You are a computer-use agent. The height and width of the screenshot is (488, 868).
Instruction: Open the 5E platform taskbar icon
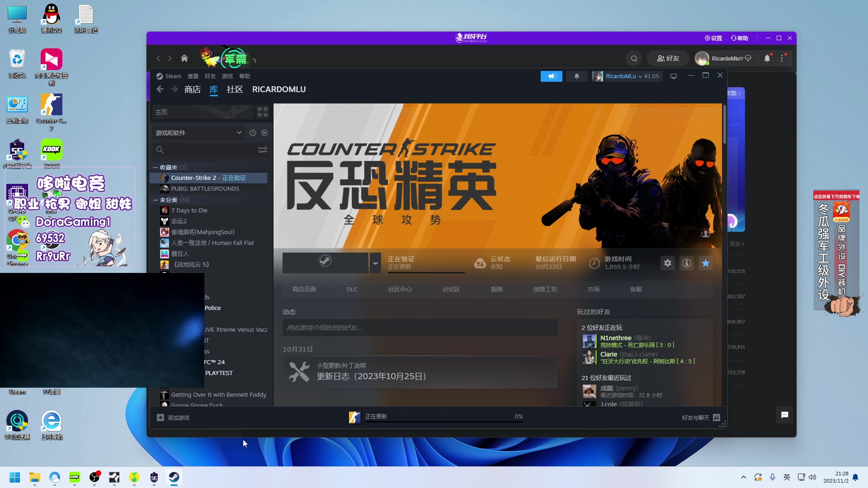pyautogui.click(x=154, y=477)
